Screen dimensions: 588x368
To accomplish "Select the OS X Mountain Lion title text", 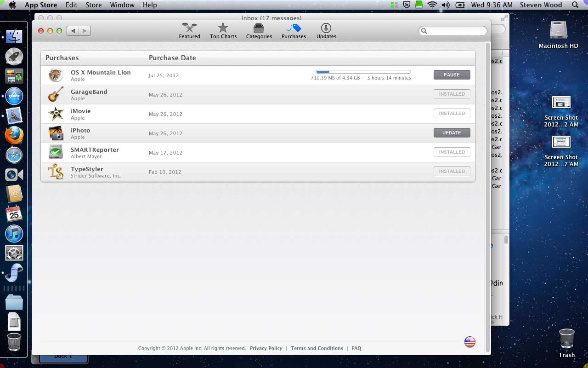I will tap(101, 72).
